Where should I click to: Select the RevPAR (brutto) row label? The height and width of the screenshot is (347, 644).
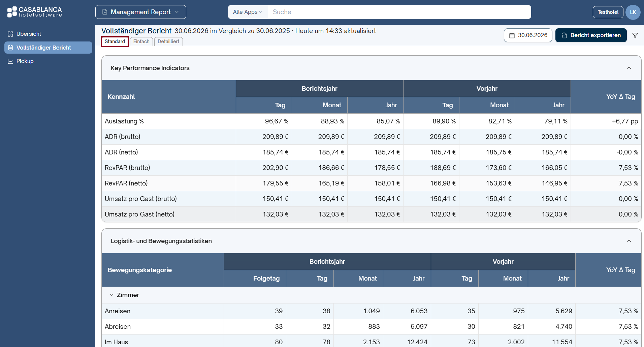pos(127,168)
